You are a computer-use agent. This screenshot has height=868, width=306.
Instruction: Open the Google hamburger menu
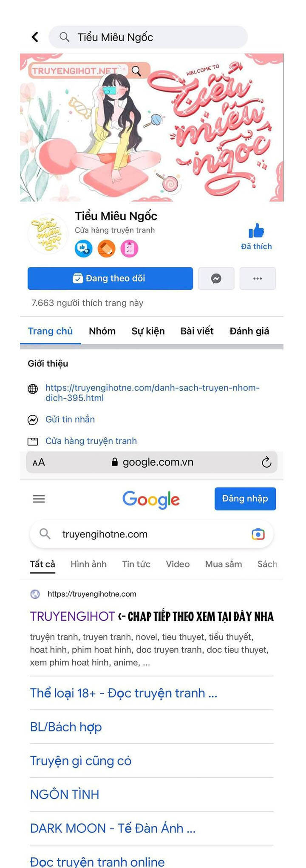(x=39, y=499)
